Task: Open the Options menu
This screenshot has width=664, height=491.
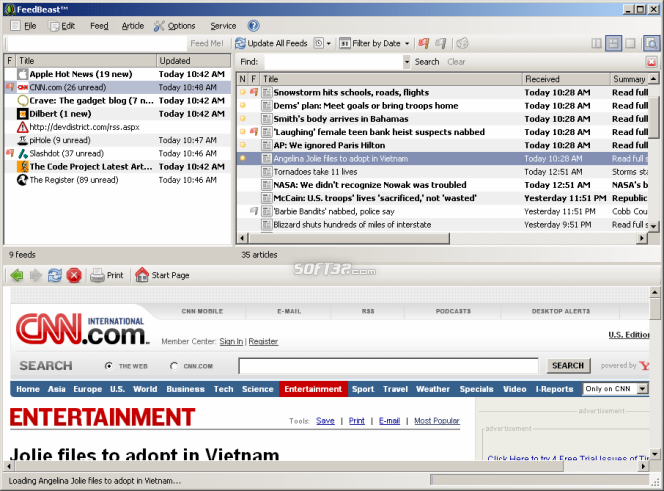Action: pos(174,26)
